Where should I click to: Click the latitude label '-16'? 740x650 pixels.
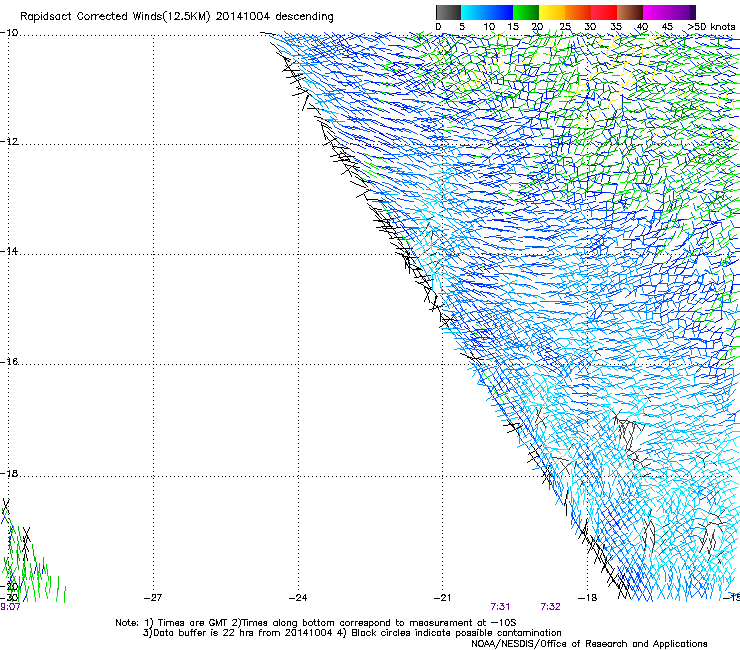[x=9, y=362]
